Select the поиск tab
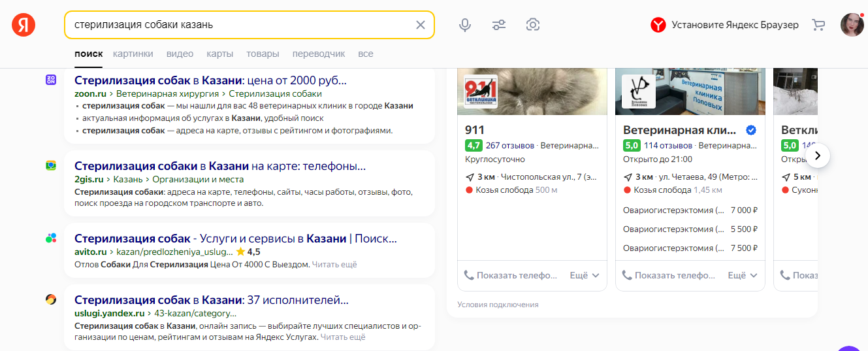 89,54
